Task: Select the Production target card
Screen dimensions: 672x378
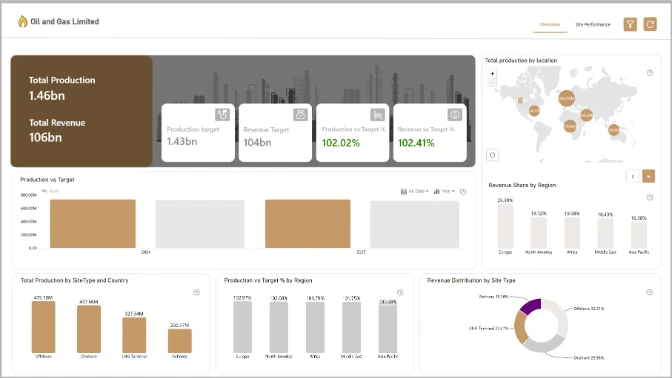Action: (x=198, y=133)
